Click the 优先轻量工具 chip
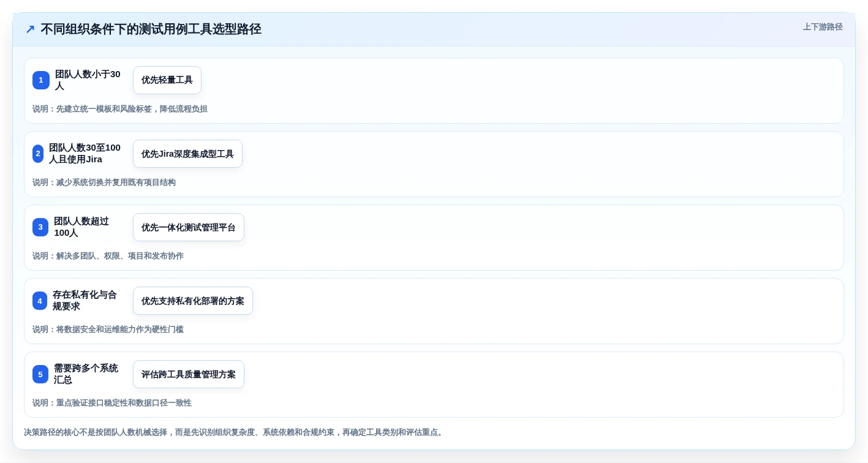The height and width of the screenshot is (463, 868). click(x=167, y=80)
